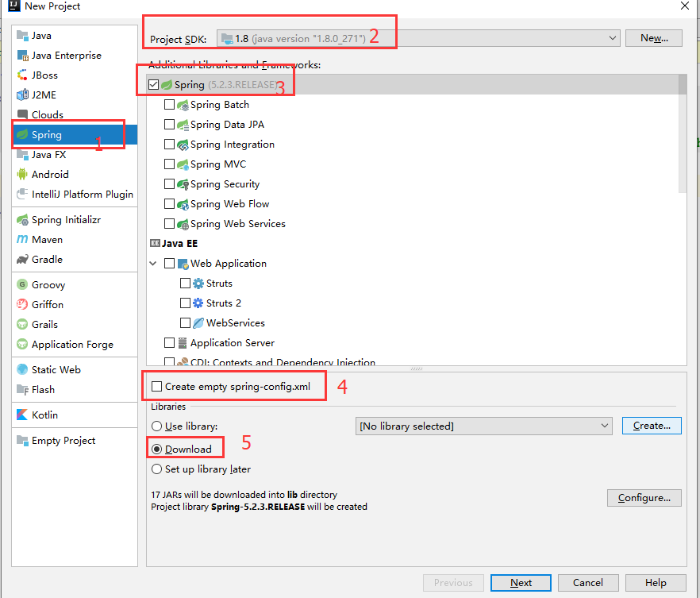This screenshot has height=598, width=700.
Task: Check the WebServices checkbox under Web Application
Action: [x=185, y=322]
